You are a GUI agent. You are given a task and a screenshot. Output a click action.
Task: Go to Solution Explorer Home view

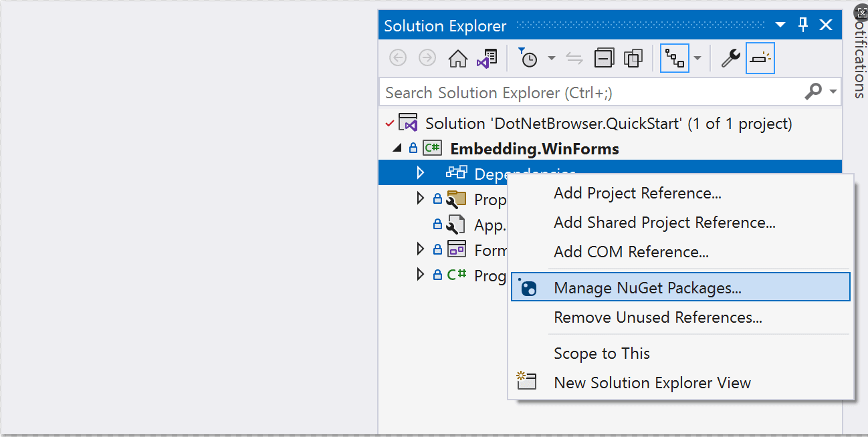coord(457,59)
